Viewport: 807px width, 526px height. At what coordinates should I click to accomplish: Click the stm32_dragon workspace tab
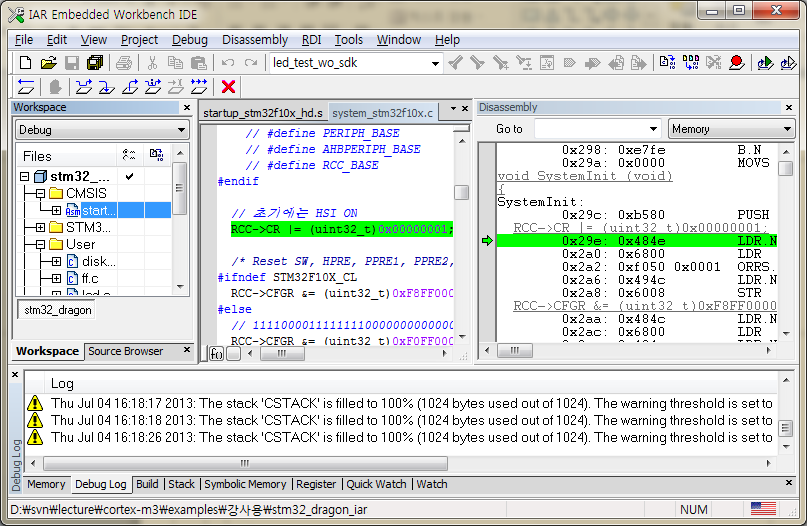pos(58,310)
